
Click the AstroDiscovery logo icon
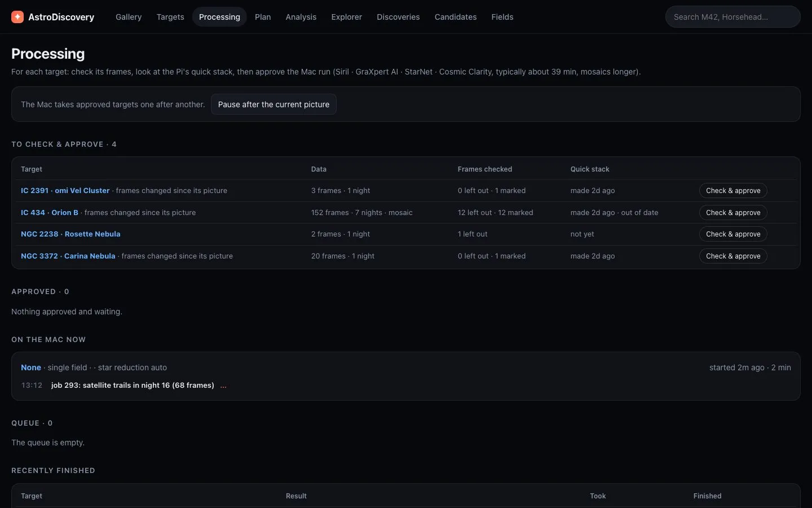click(x=17, y=17)
